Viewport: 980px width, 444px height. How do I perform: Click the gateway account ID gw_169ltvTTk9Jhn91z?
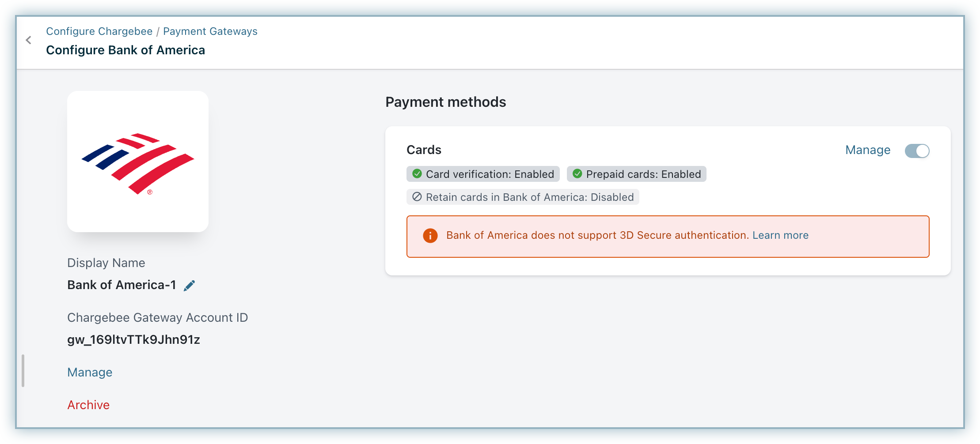point(133,340)
